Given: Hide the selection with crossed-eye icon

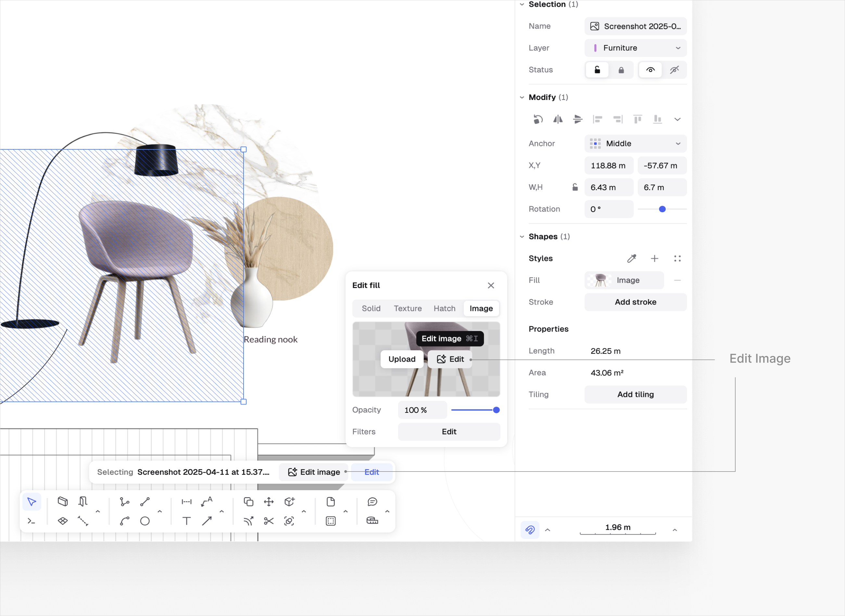Looking at the screenshot, I should point(674,70).
